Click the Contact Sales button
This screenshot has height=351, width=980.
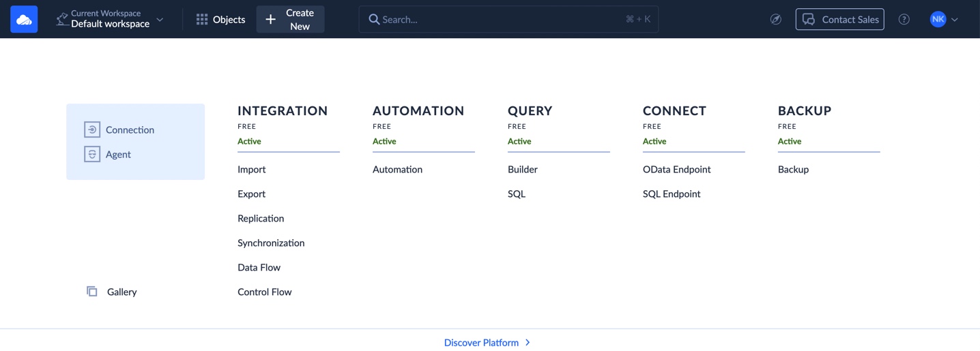tap(839, 19)
